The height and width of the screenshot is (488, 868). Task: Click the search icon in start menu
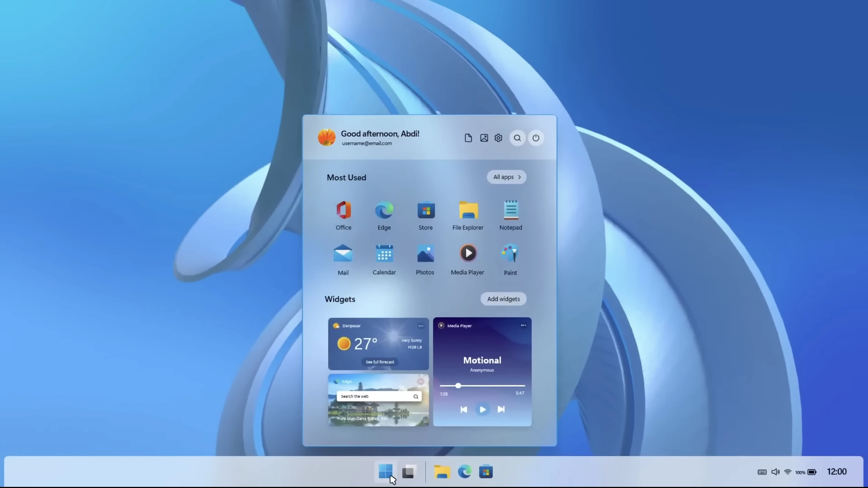[517, 138]
